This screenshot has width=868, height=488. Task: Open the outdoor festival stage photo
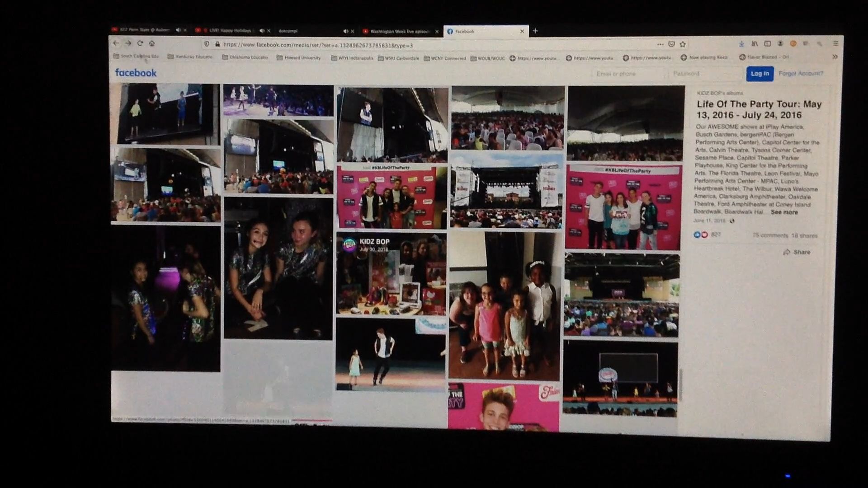point(506,190)
